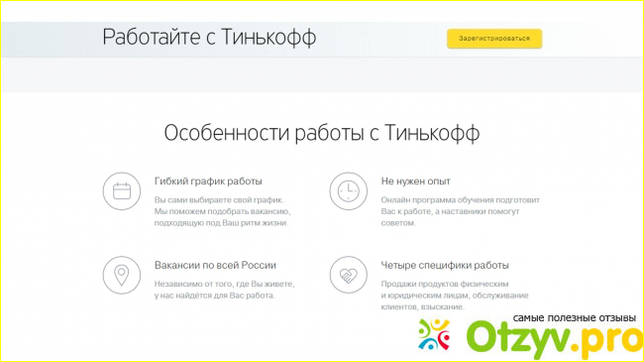Click the text подходящую под Ваш ритм жизни
644x362 pixels.
point(221,223)
